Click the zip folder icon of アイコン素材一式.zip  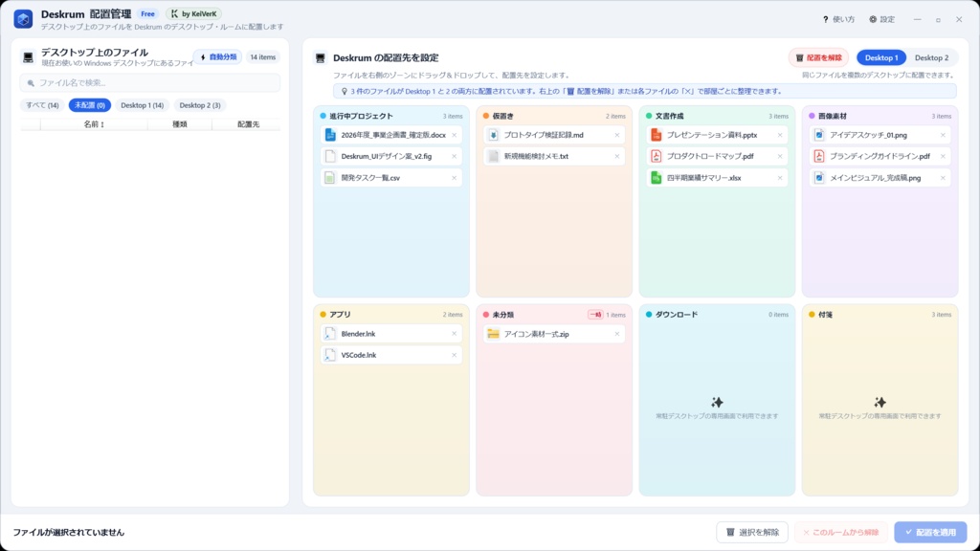(x=493, y=334)
